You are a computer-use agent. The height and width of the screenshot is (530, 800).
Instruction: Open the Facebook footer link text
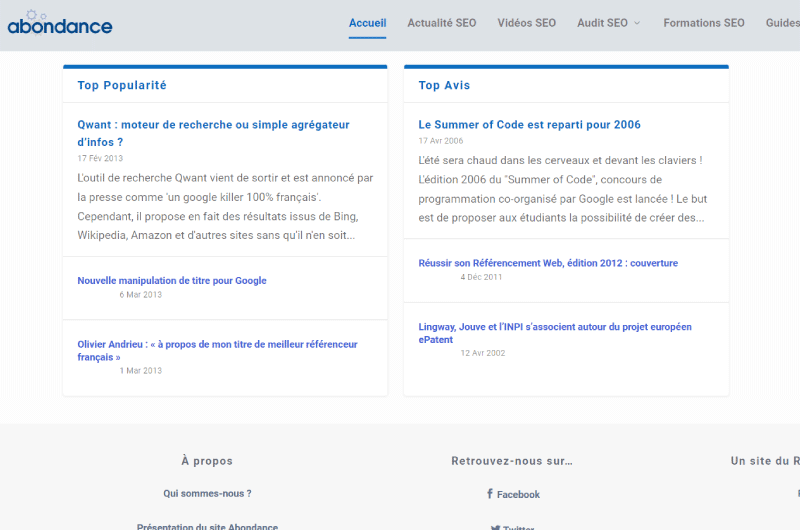coord(518,494)
